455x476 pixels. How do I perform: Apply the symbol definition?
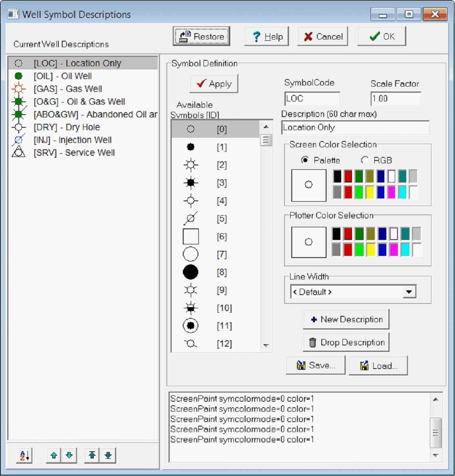point(214,83)
